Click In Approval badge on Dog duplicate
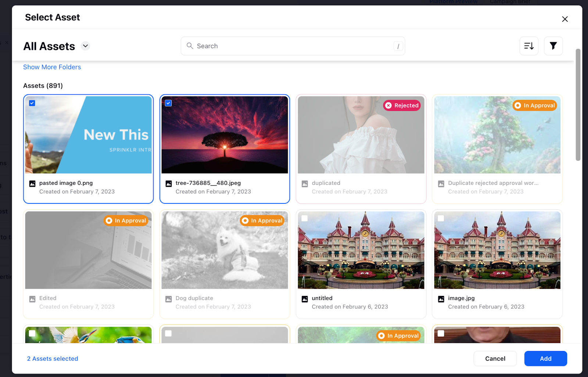This screenshot has height=377, width=588. pyautogui.click(x=262, y=221)
